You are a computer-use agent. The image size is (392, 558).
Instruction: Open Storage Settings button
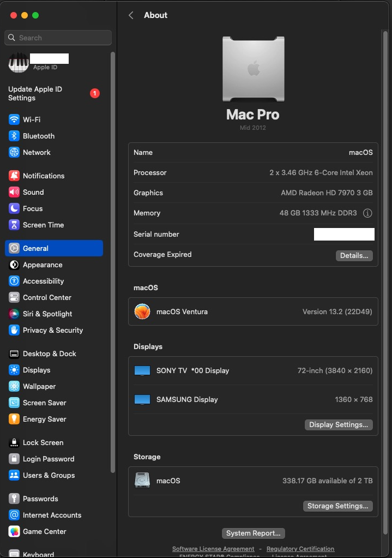[x=337, y=506]
